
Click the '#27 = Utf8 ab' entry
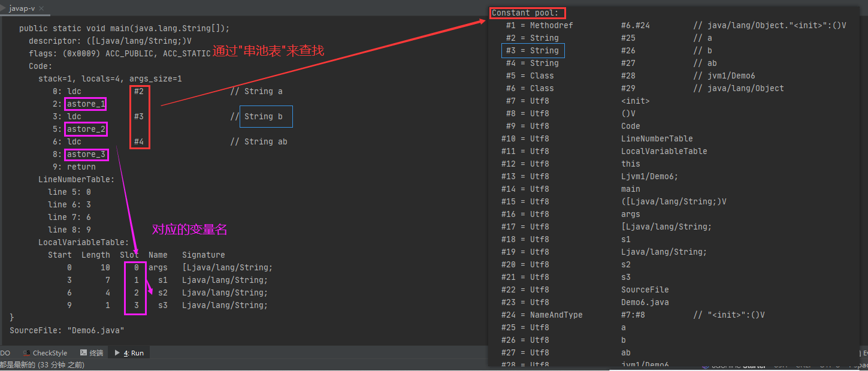[x=566, y=352]
